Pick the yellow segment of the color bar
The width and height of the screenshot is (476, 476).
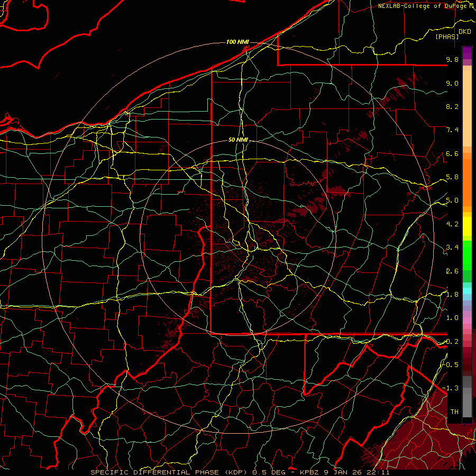click(x=467, y=226)
